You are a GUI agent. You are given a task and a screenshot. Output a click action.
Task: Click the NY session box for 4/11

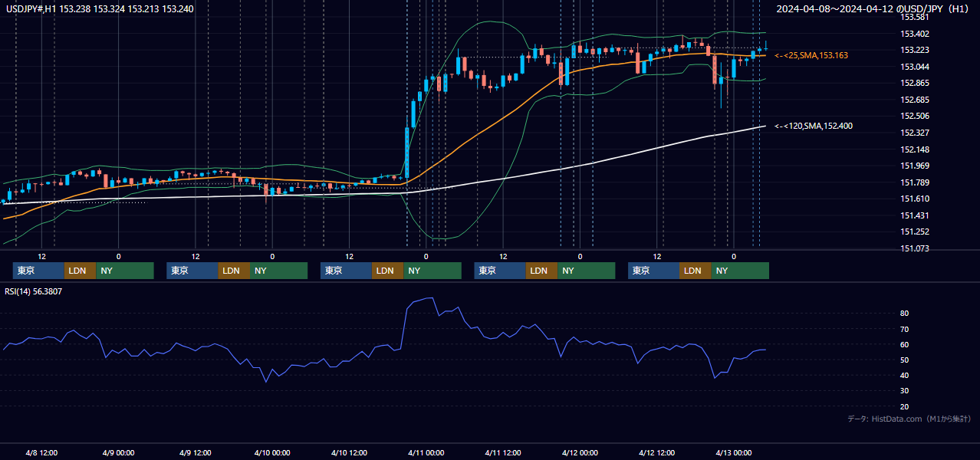point(587,271)
